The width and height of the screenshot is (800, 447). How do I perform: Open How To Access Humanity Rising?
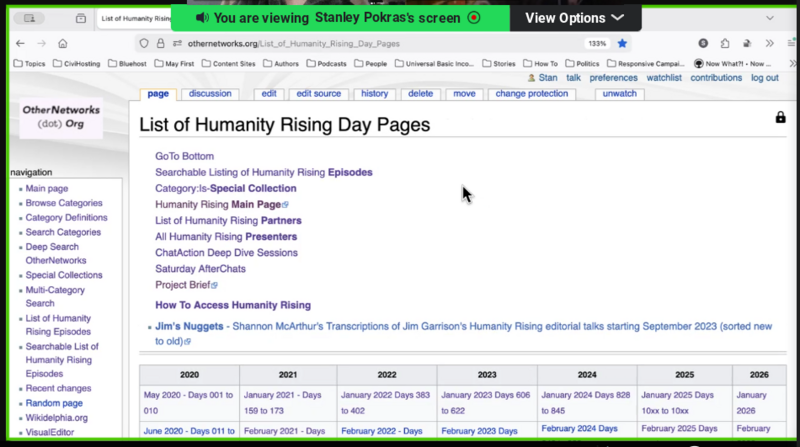tap(233, 305)
